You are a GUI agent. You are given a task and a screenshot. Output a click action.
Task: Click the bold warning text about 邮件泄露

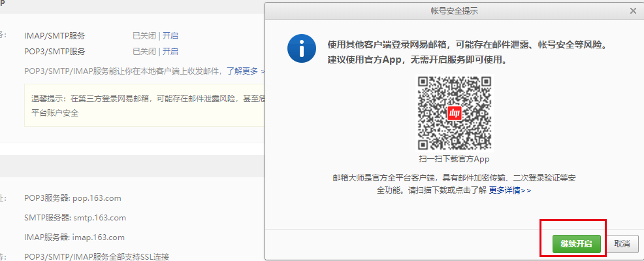(467, 44)
